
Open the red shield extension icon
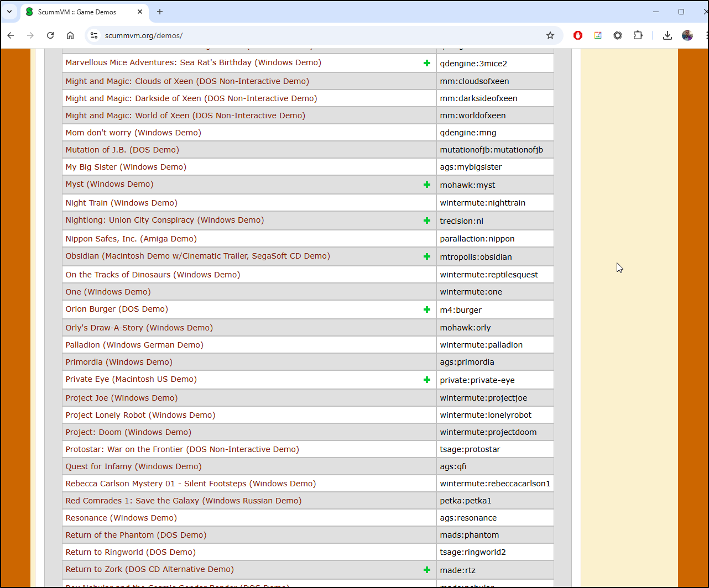coord(578,35)
